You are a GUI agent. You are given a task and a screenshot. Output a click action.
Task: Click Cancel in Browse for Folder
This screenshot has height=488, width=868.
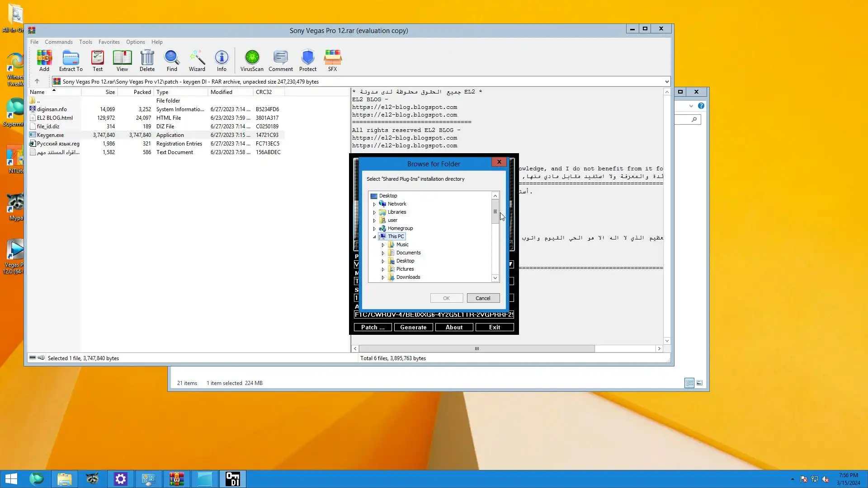click(x=483, y=298)
